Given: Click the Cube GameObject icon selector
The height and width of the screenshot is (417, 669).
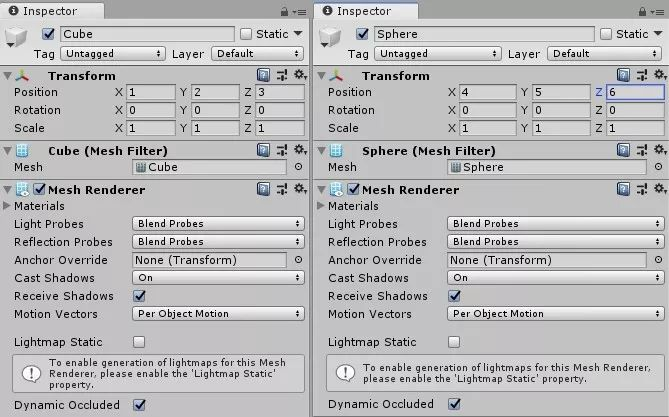Looking at the screenshot, I should tap(16, 38).
